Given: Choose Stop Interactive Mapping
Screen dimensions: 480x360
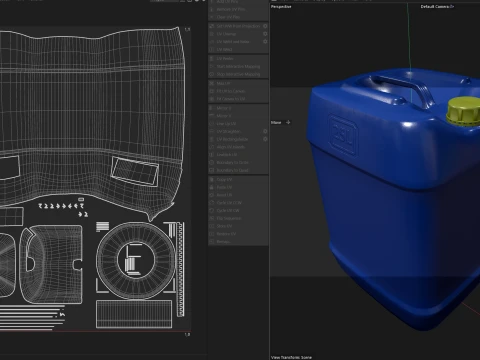Looking at the screenshot, I should tap(238, 74).
